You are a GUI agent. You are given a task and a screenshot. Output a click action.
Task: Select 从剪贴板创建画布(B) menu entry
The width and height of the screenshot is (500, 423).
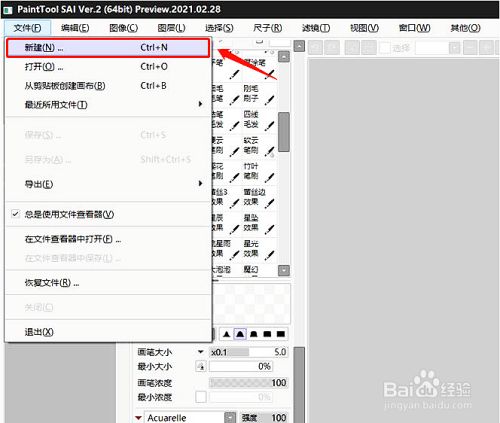(x=108, y=86)
